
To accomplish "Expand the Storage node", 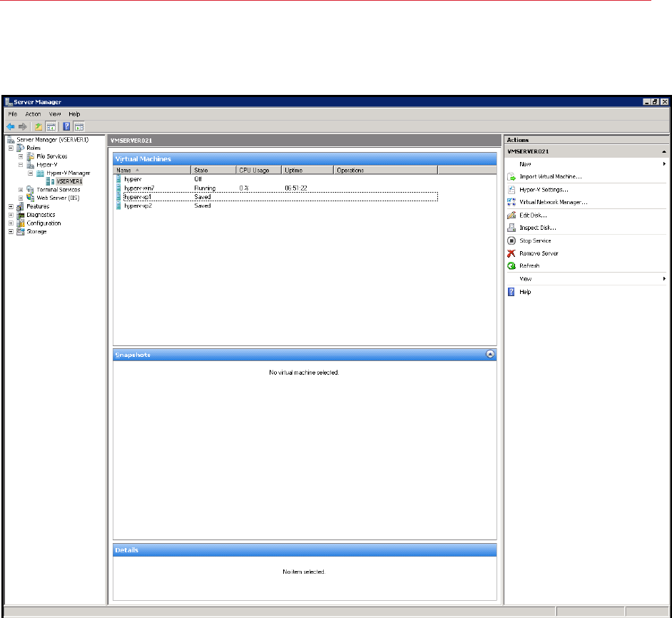I will click(x=11, y=232).
